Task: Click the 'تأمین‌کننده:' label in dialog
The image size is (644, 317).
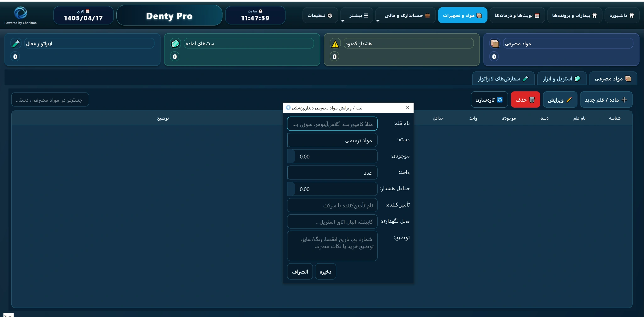Action: [398, 205]
